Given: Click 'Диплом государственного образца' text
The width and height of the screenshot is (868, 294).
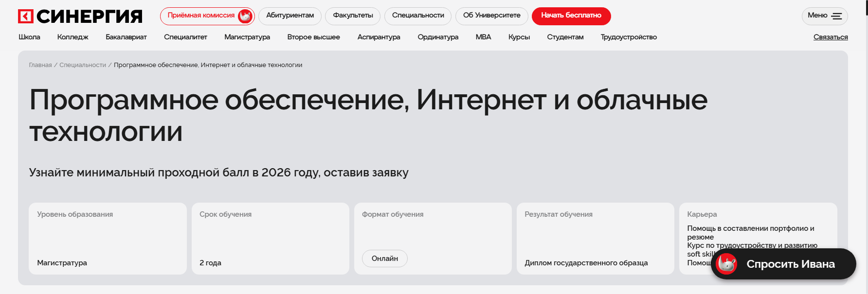Looking at the screenshot, I should 586,263.
